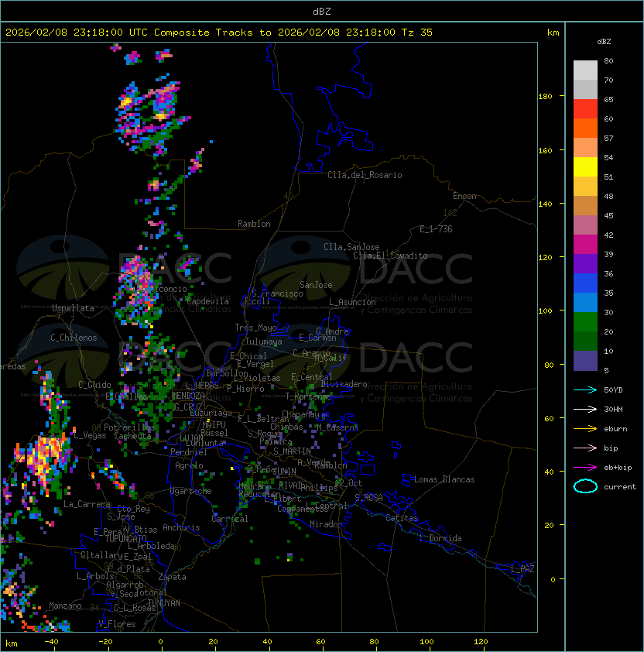The height and width of the screenshot is (652, 644).
Task: Click the 'C_Guido' map label
Action: point(94,385)
